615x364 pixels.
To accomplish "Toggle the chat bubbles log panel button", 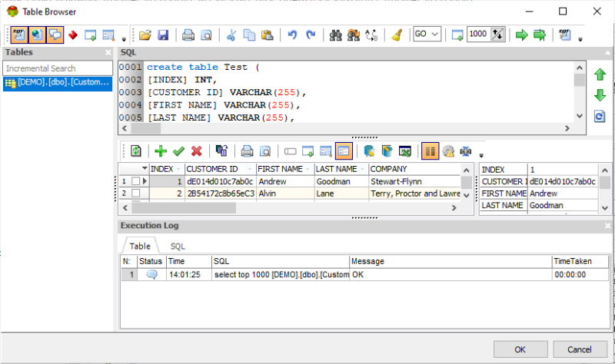I will pyautogui.click(x=55, y=35).
